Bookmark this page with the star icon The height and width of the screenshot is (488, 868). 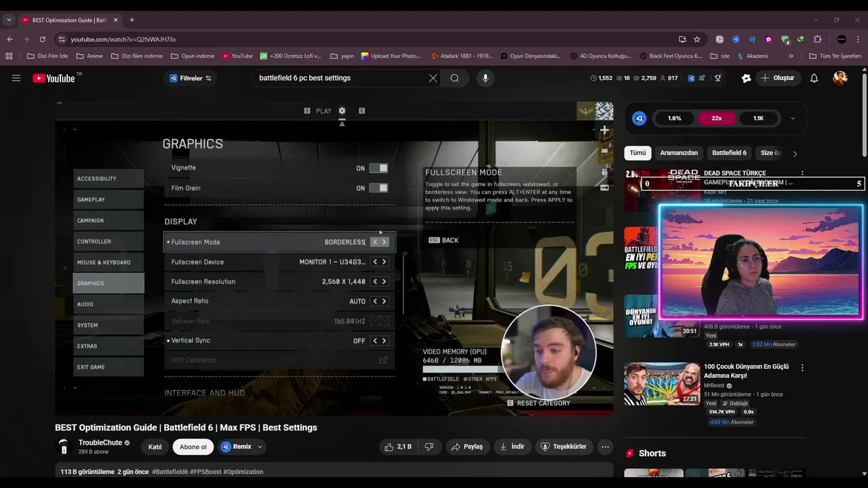click(697, 39)
